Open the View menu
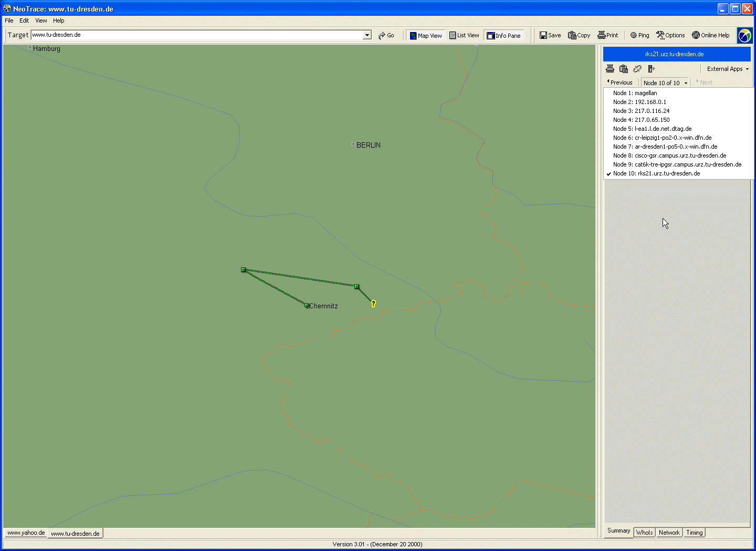The height and width of the screenshot is (551, 756). [41, 20]
